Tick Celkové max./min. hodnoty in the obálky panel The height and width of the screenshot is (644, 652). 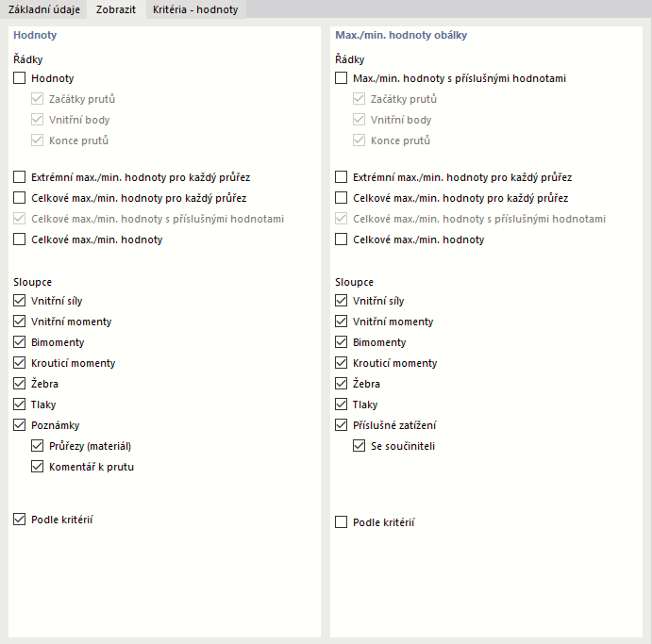342,239
